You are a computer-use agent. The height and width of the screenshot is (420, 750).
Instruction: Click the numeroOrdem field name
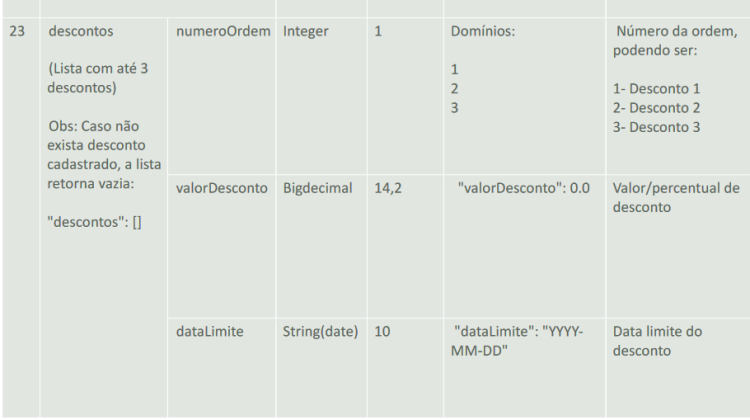coord(223,32)
